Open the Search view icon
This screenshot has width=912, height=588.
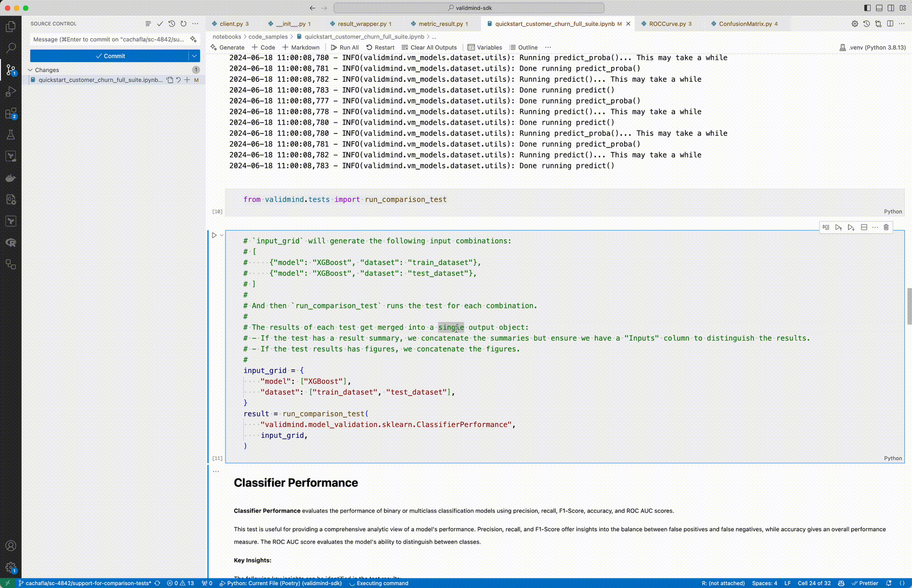click(10, 48)
